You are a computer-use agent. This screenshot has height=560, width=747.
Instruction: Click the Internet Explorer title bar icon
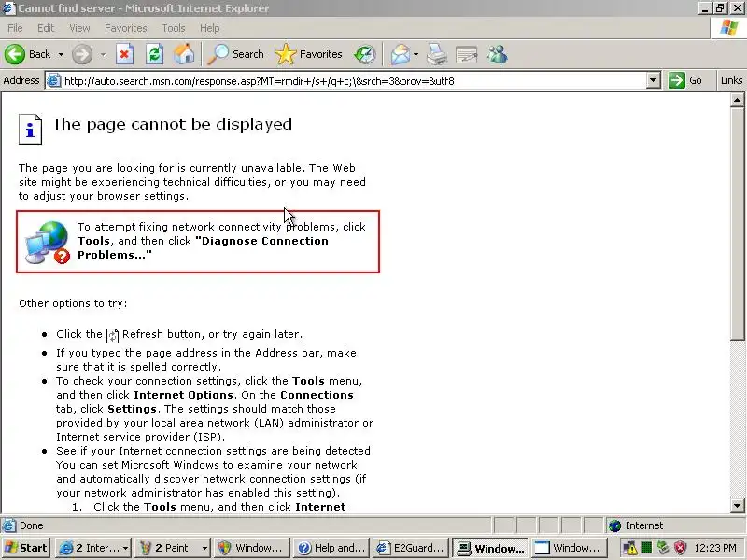coord(8,8)
